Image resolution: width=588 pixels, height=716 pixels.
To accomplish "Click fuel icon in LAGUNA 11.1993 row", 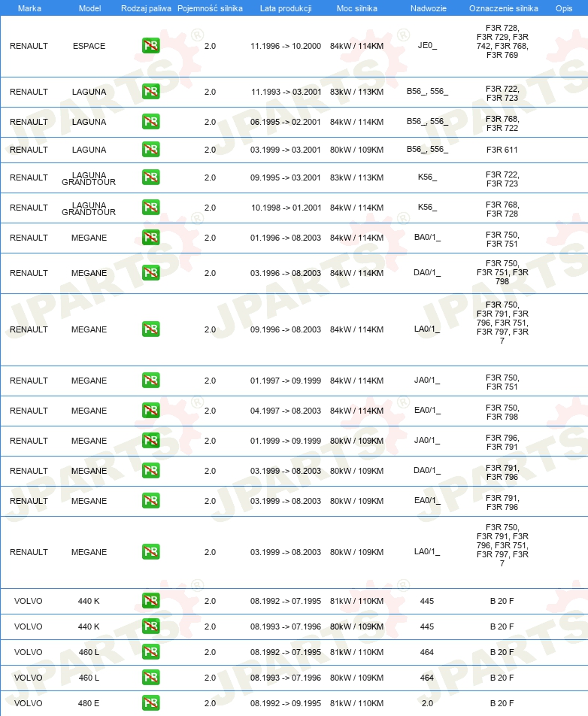I will pyautogui.click(x=150, y=92).
